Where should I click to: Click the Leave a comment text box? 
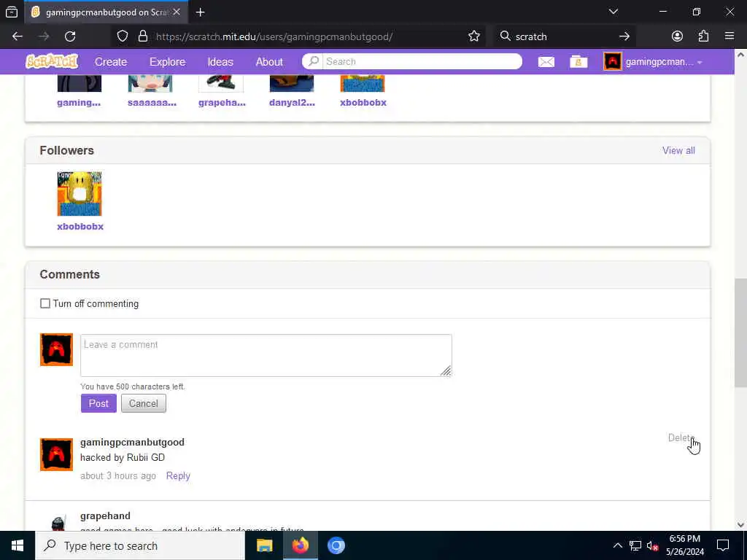(266, 355)
